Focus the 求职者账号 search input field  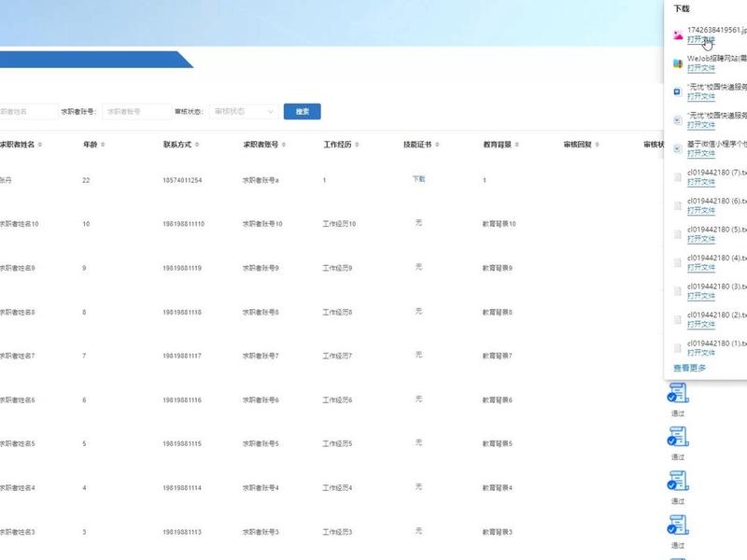(x=136, y=112)
